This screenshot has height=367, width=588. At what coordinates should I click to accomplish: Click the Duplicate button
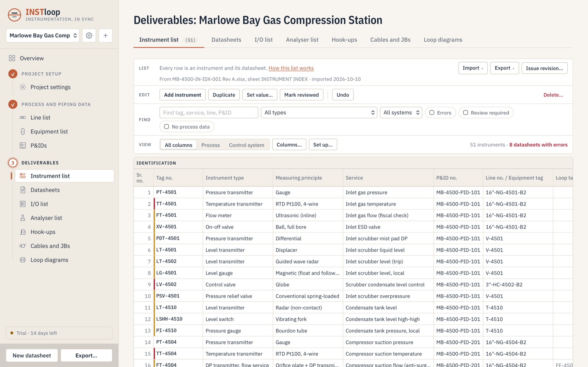[x=224, y=95]
